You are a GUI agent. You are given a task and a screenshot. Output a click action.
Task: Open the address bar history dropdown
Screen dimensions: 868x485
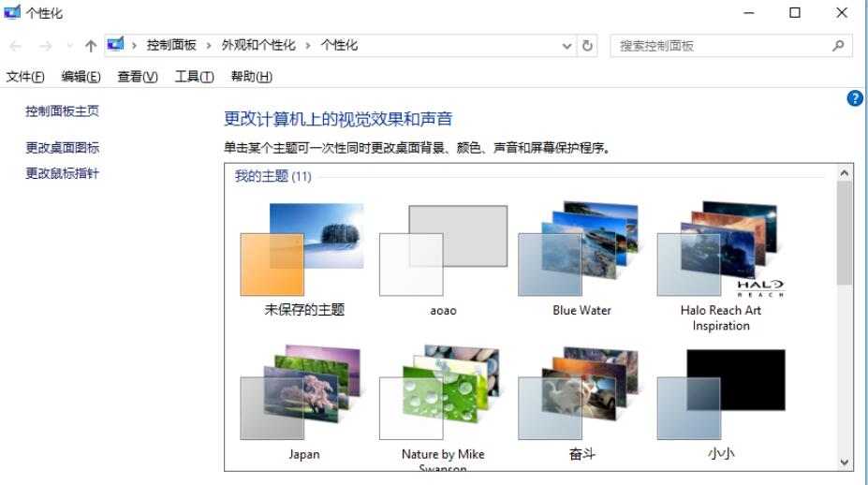(x=566, y=46)
